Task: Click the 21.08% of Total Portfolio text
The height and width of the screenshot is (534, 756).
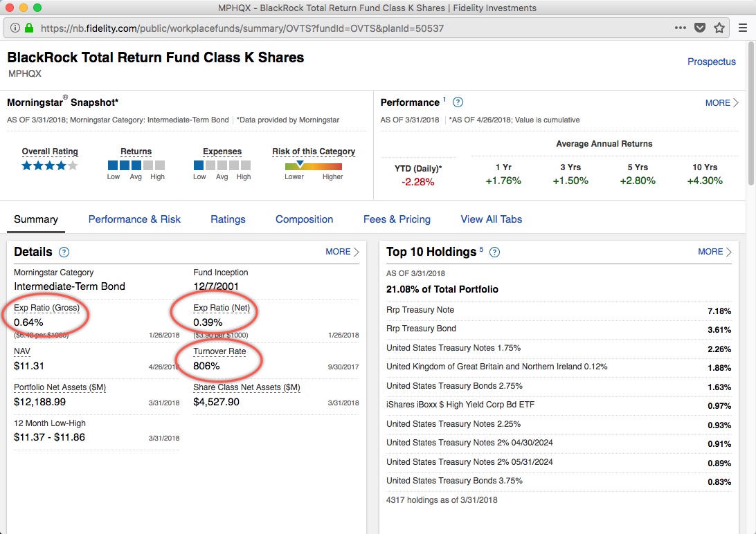Action: (x=442, y=289)
